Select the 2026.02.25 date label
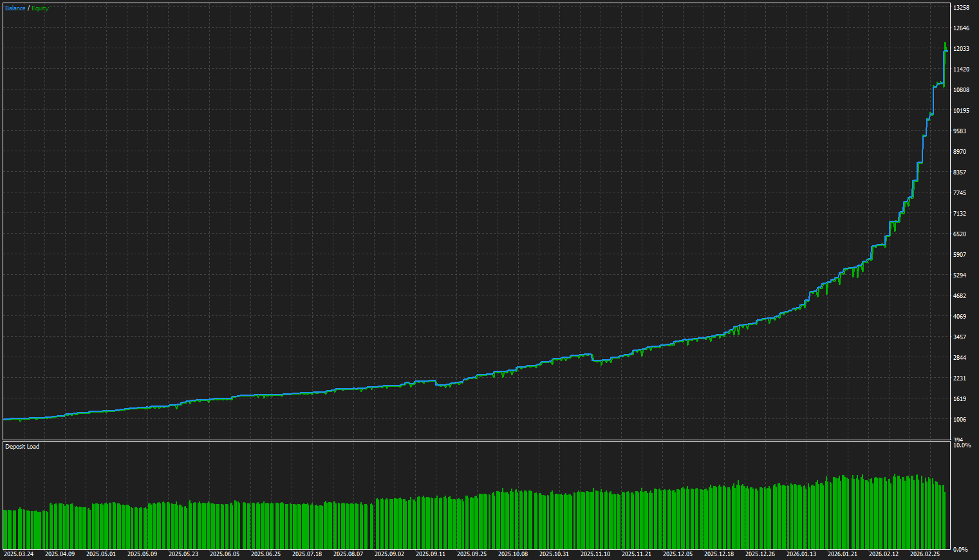The height and width of the screenshot is (560, 979). click(925, 554)
